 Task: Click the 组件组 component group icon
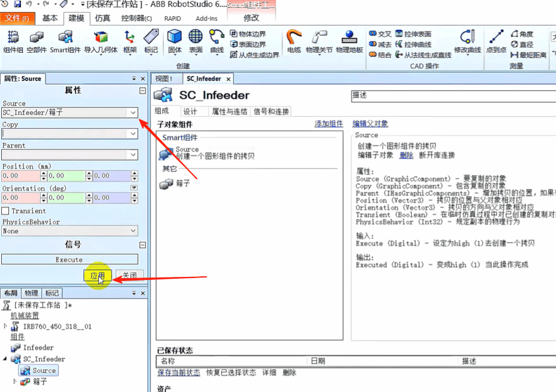pos(13,41)
